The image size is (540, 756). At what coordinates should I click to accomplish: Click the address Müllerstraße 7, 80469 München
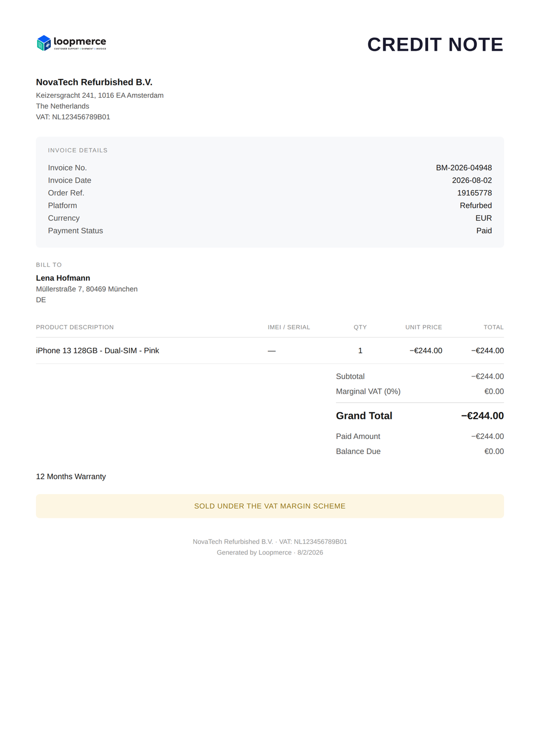[x=87, y=289]
